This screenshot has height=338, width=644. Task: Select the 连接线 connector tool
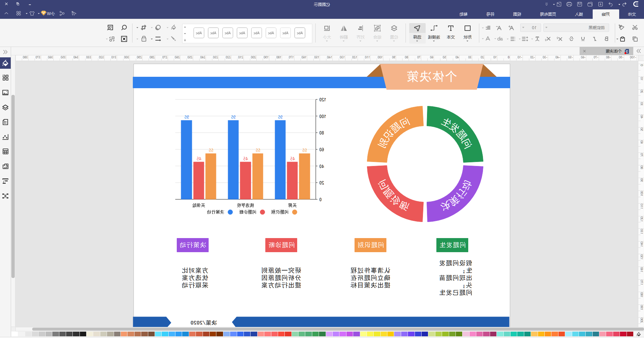point(434,32)
